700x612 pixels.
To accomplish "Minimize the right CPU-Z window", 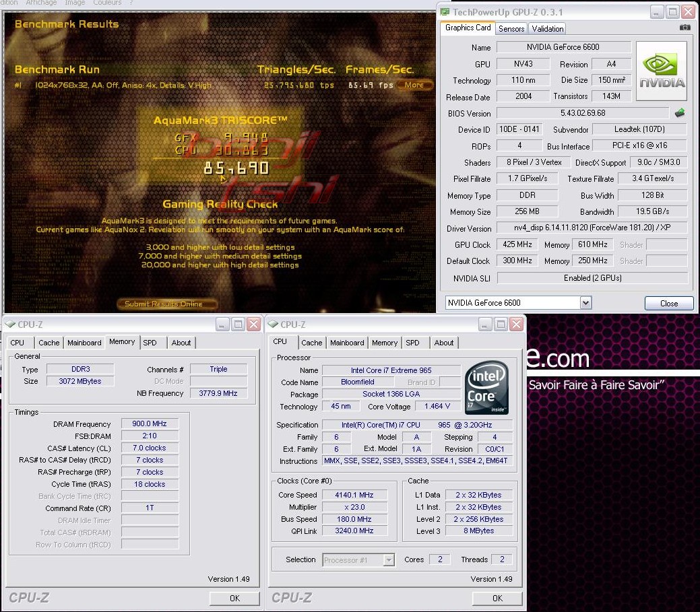I will (485, 325).
